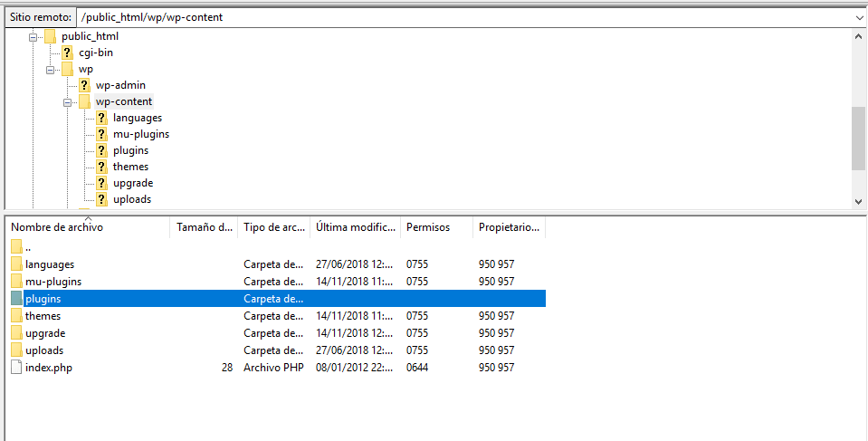Select wp-admin unknown folder icon
Image resolution: width=868 pixels, height=441 pixels.
85,85
